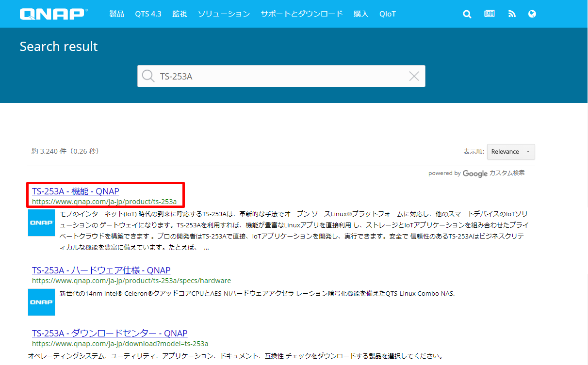Click the オペレーティングシステム snippet text
Viewport: 588px width, 365px height.
(235, 356)
